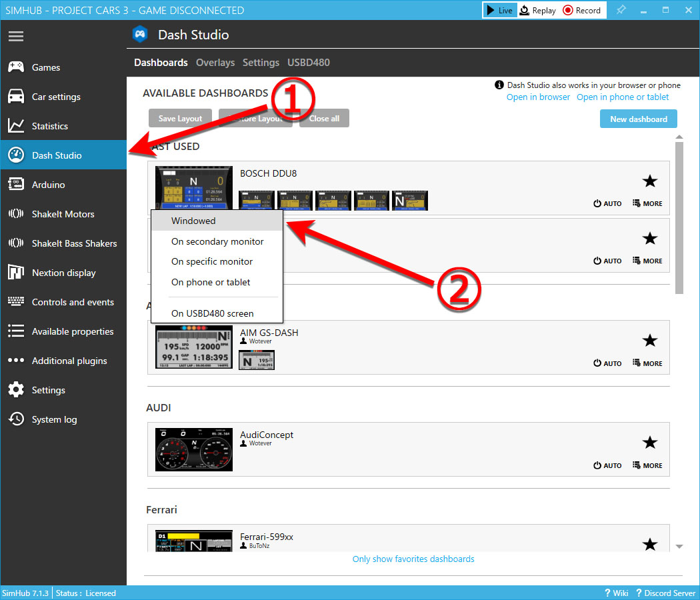Viewport: 700px width, 600px height.
Task: Pin the window with the pushpin icon
Action: [x=621, y=10]
